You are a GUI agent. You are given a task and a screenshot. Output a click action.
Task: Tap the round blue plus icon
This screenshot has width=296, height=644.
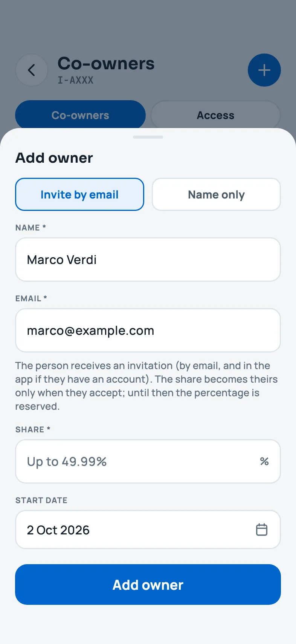pyautogui.click(x=264, y=70)
